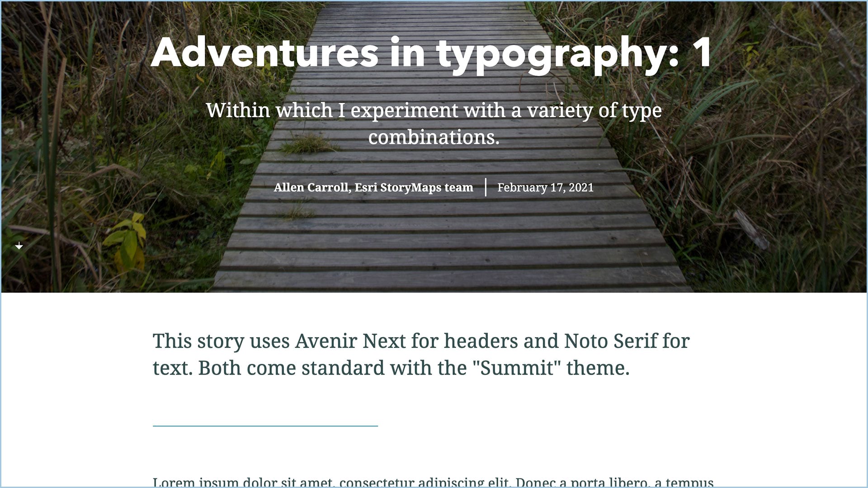The image size is (868, 488).
Task: Click the "Adventures in typography: 1" title
Action: tap(430, 53)
